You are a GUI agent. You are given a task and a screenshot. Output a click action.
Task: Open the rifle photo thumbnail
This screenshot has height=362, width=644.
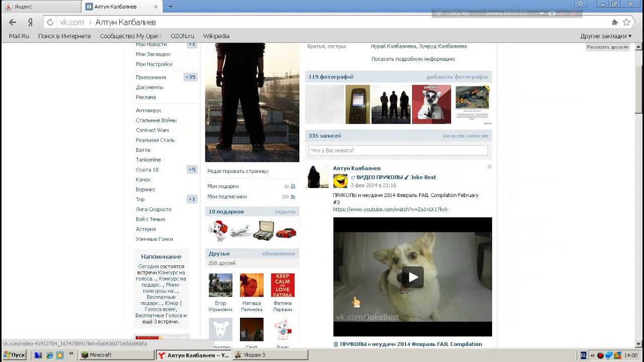(x=472, y=104)
